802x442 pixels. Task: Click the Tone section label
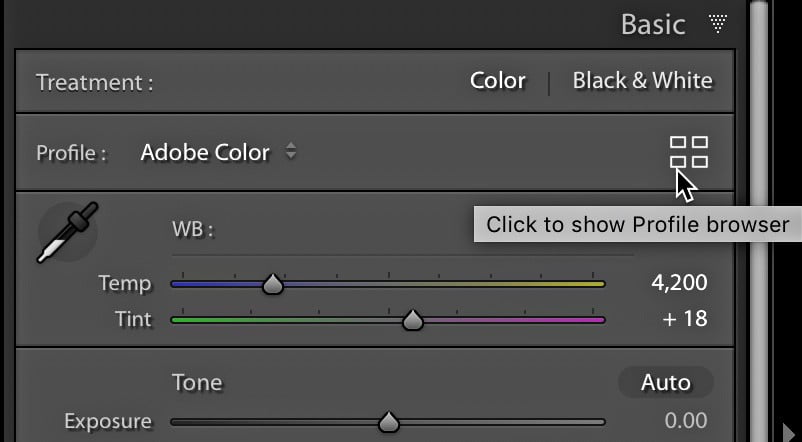196,382
